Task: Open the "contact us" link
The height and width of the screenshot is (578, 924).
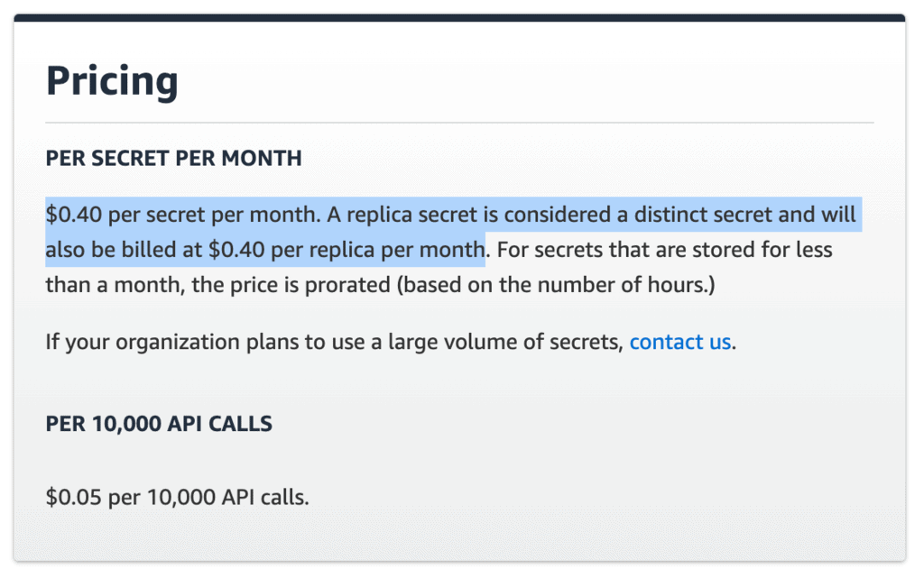Action: pos(679,343)
